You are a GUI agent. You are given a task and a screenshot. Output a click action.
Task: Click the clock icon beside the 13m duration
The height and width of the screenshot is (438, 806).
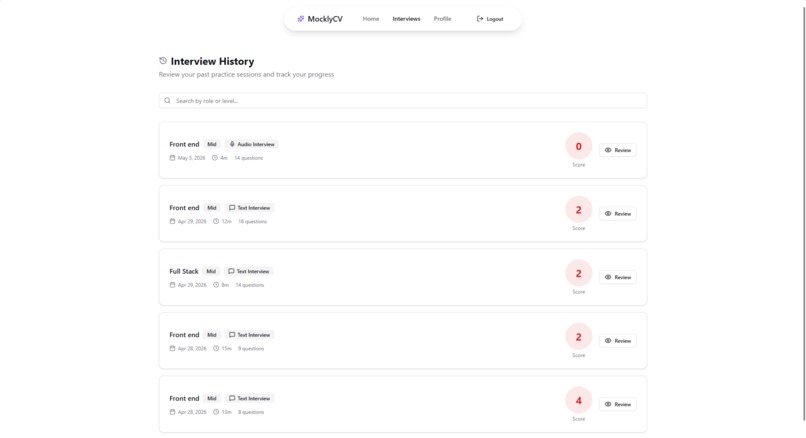click(x=216, y=412)
